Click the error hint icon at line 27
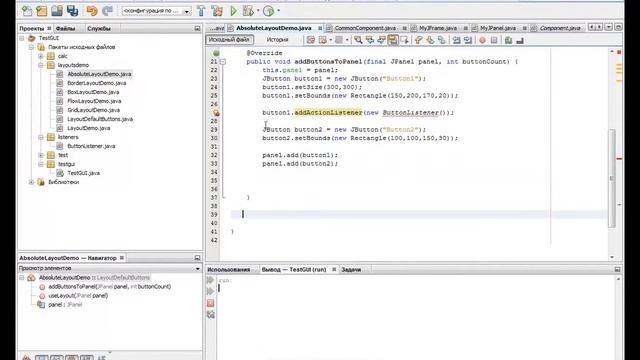 (216, 113)
